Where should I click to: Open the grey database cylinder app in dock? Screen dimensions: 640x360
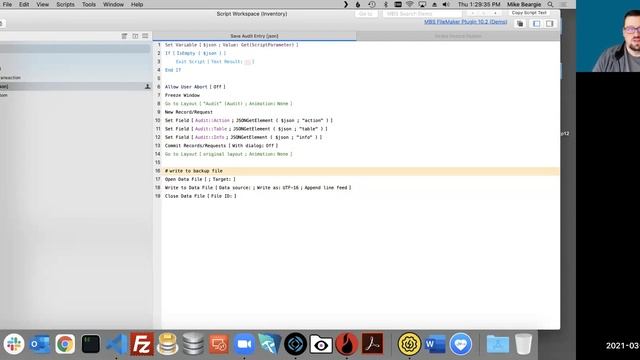(x=193, y=344)
